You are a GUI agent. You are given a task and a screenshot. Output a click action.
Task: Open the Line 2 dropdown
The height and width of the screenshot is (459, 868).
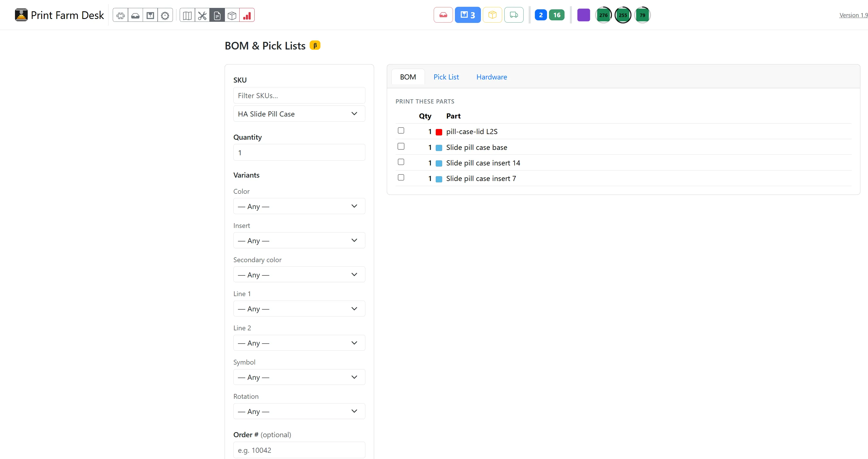(x=299, y=343)
